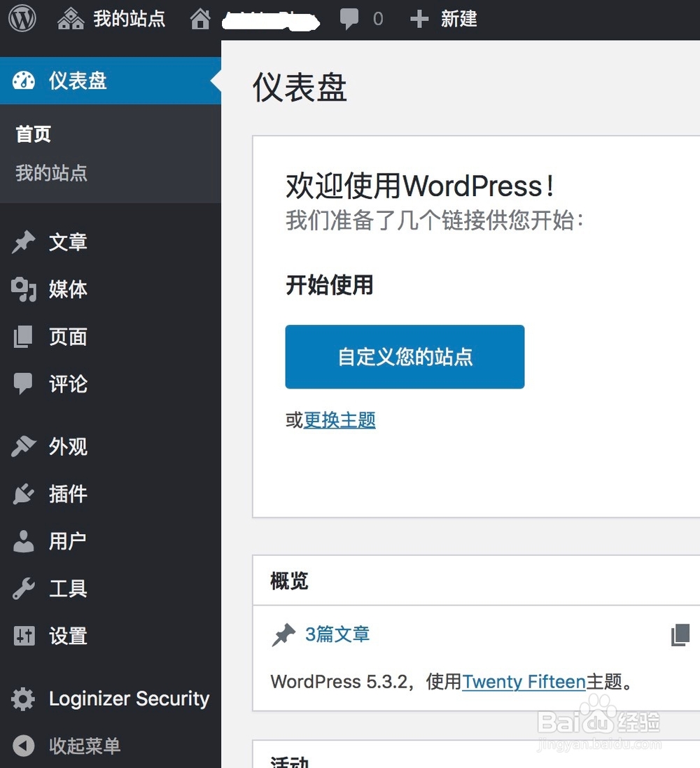Click the plus icon beside 新建

coord(419,19)
